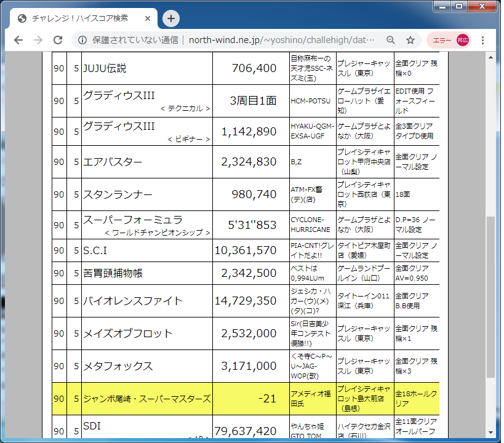Click player name CYCLONE-HURRICANE
The width and height of the screenshot is (504, 443).
coord(311,225)
